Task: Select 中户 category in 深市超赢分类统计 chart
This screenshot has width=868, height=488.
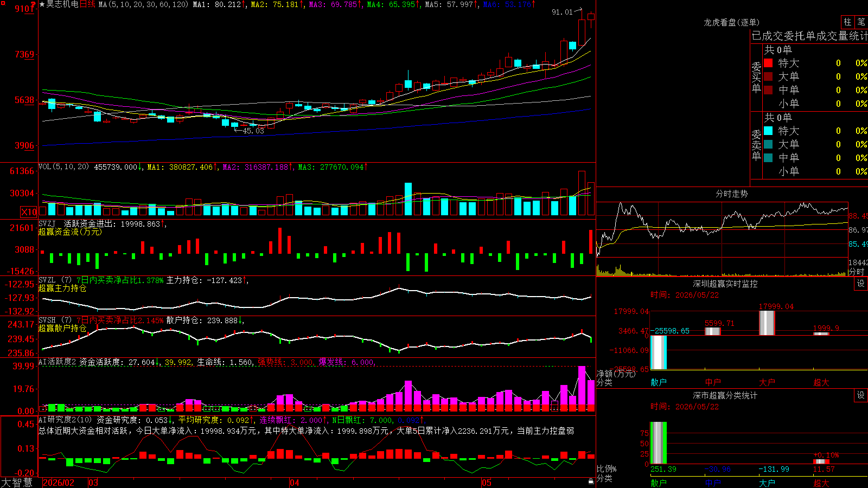Action: 713,483
